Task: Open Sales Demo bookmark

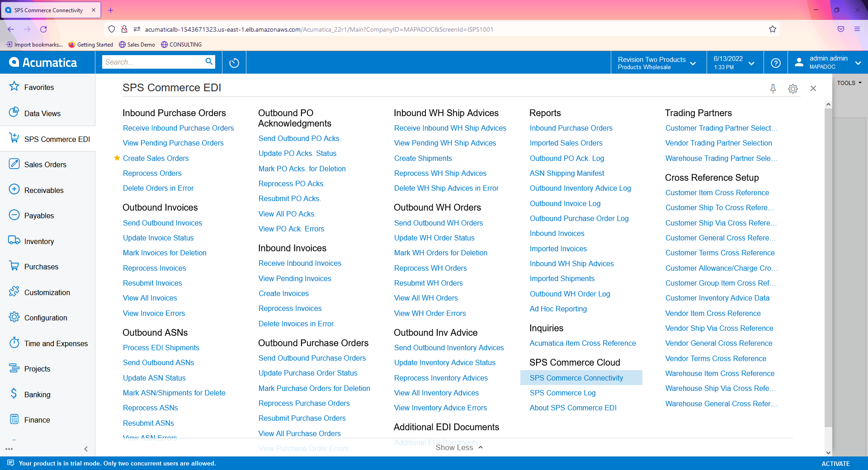Action: point(137,45)
